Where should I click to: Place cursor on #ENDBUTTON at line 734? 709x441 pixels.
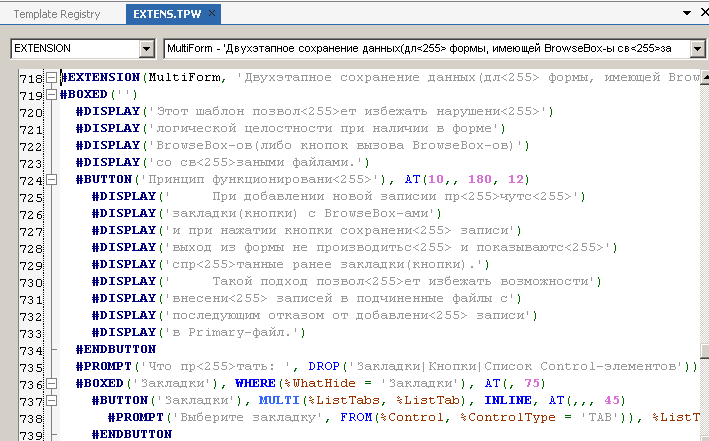click(x=116, y=350)
